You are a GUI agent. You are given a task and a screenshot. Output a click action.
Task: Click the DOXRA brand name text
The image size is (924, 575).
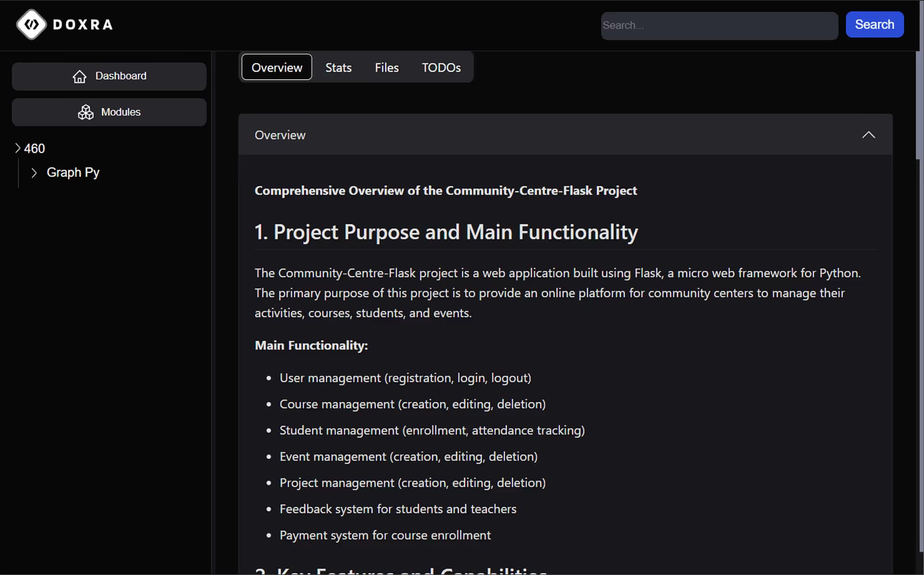pyautogui.click(x=82, y=25)
